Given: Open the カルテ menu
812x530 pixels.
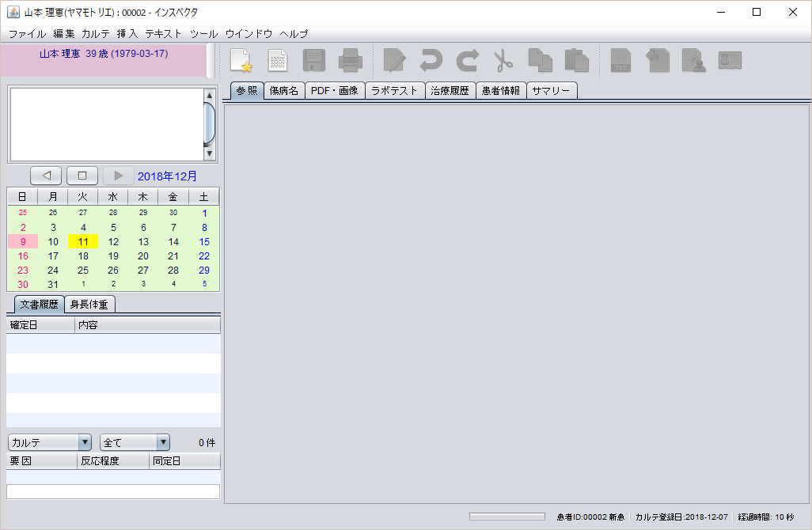Looking at the screenshot, I should pos(96,34).
